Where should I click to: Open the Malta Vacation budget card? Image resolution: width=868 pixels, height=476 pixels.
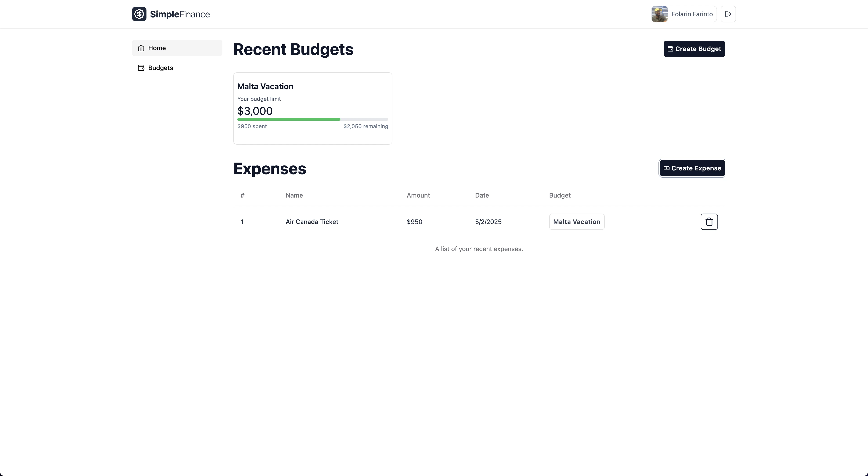coord(312,108)
